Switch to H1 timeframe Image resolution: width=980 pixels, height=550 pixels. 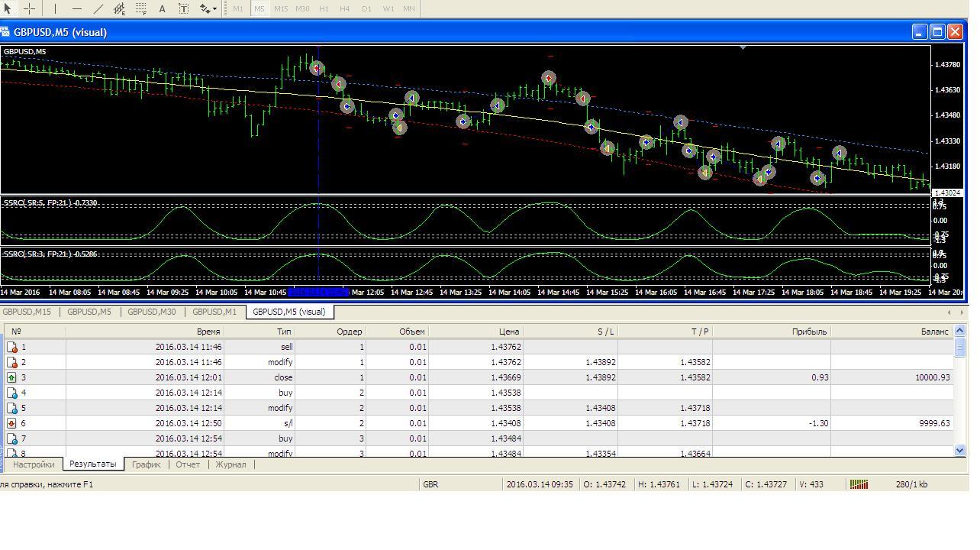(324, 8)
